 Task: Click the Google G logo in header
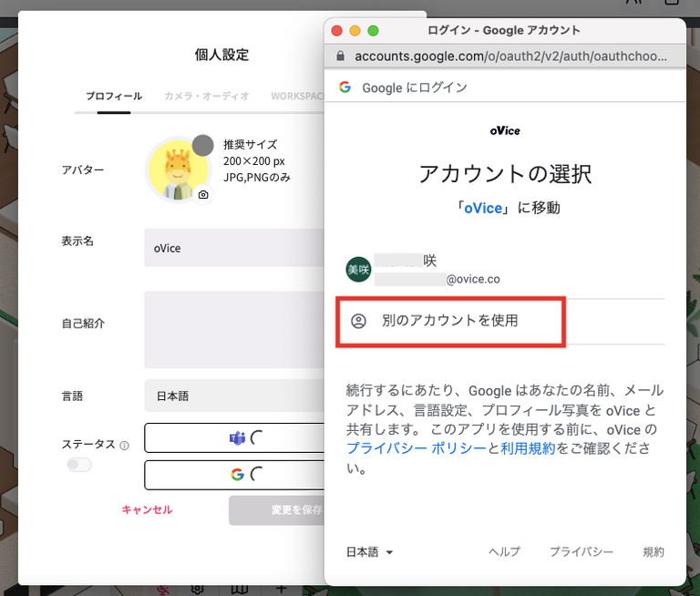pyautogui.click(x=345, y=87)
